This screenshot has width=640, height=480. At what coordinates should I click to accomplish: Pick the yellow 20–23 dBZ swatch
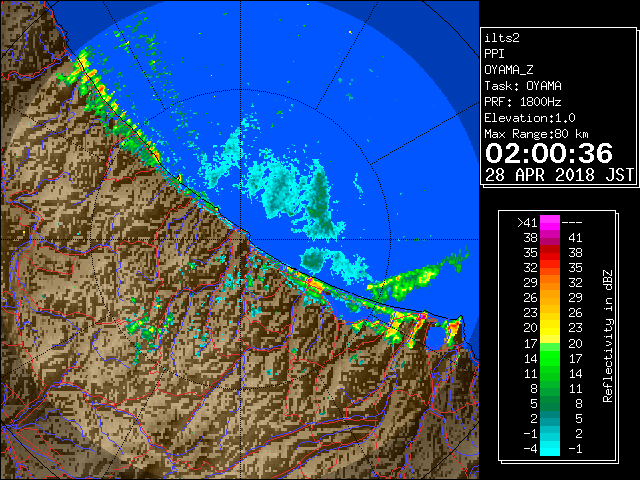(x=550, y=328)
